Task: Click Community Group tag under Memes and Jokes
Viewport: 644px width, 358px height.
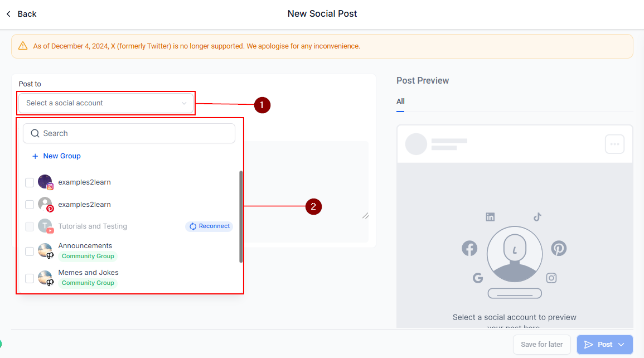Action: [x=88, y=283]
